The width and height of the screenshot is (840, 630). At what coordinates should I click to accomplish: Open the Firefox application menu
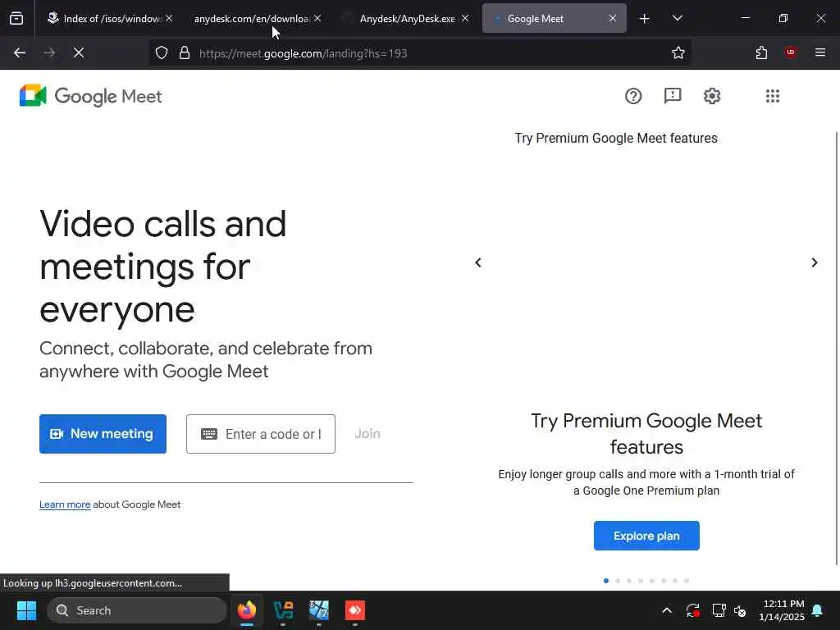819,52
